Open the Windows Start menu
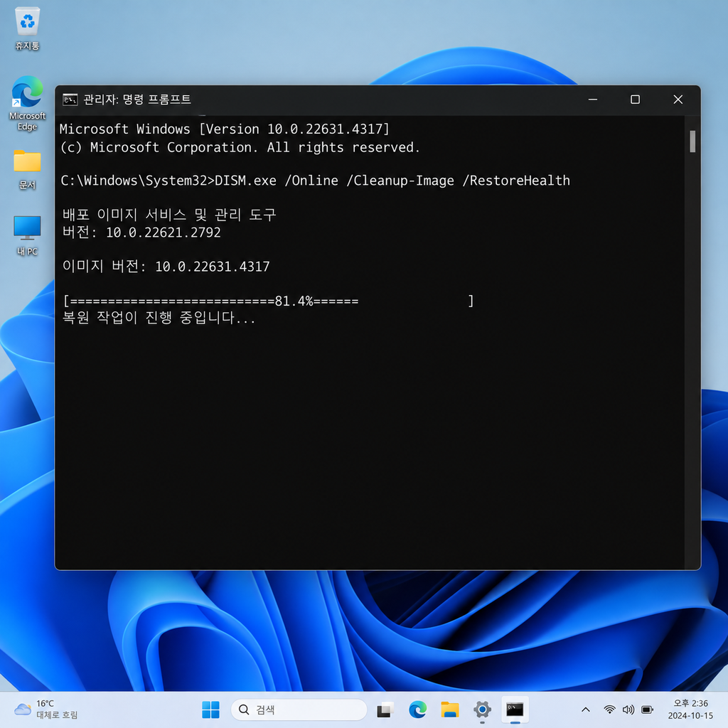 point(210,710)
